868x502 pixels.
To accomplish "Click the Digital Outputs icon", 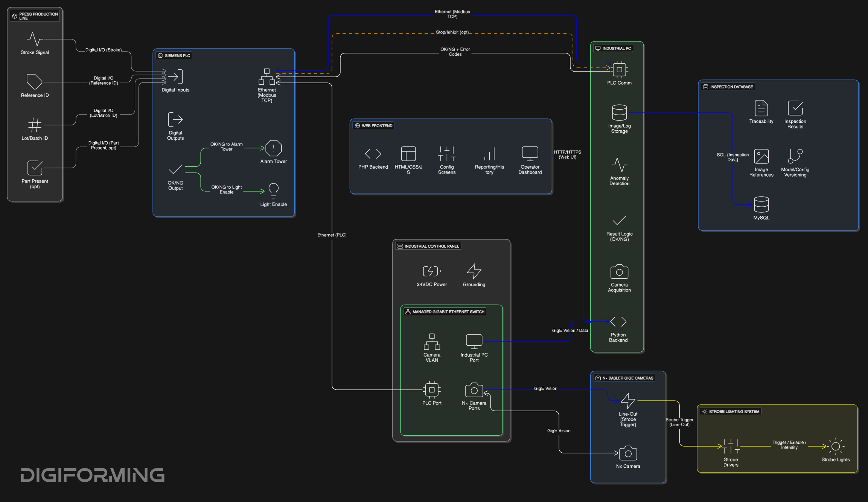I will pos(175,120).
